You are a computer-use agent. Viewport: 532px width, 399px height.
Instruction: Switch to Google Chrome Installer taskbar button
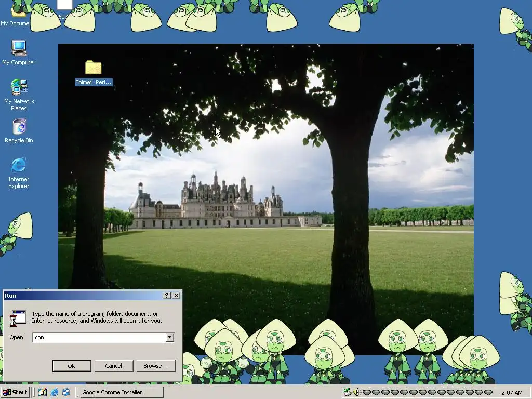(x=122, y=392)
